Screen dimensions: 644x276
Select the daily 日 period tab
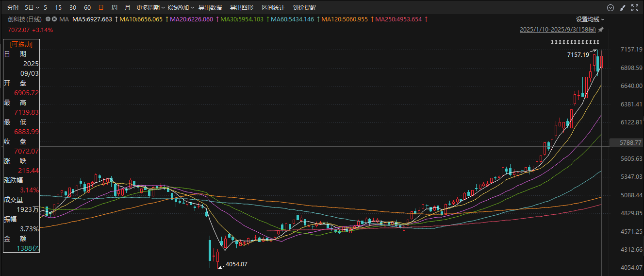coord(101,8)
